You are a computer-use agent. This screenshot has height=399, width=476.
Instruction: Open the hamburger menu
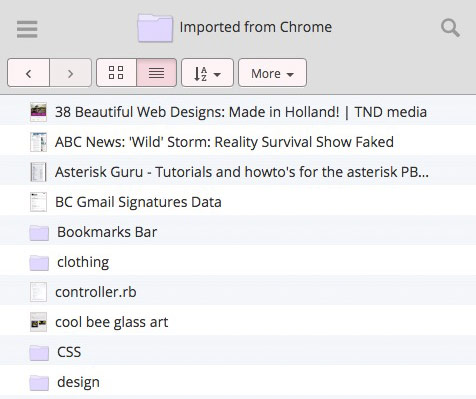click(27, 29)
